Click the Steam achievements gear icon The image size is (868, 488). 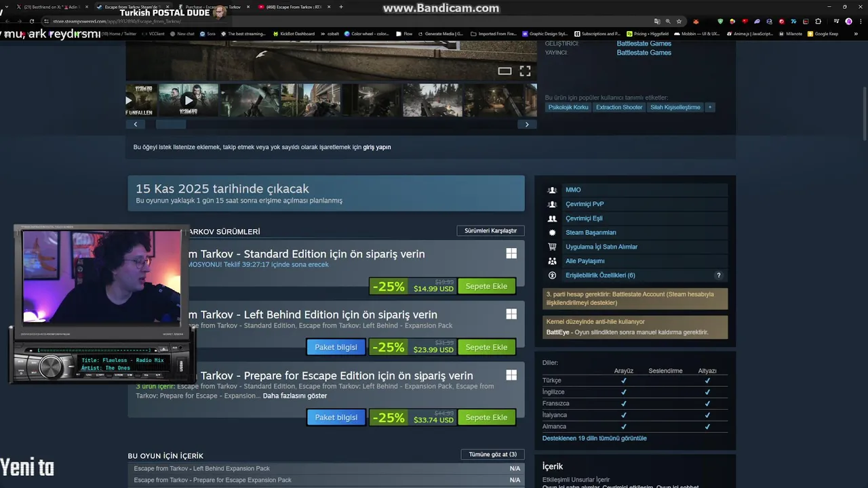(552, 232)
